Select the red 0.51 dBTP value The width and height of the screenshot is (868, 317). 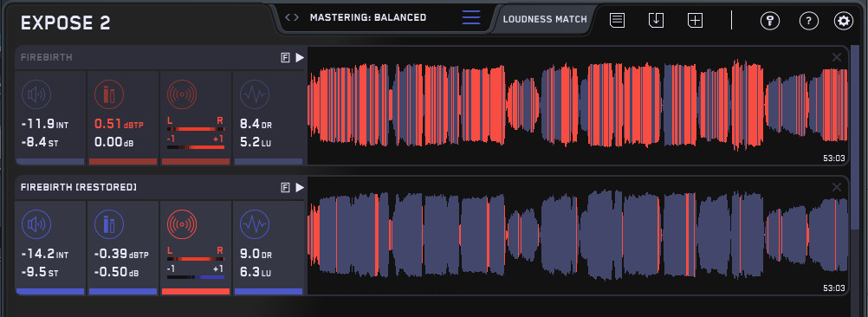click(x=119, y=125)
